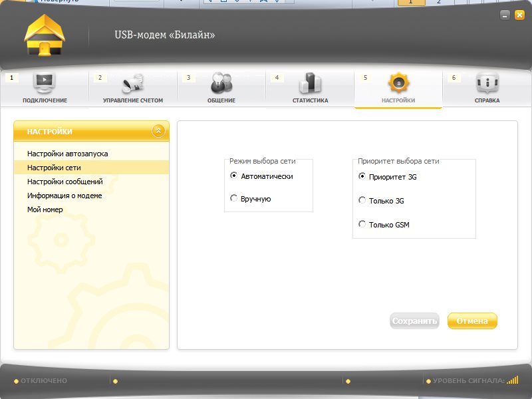Click the signal level bars indicator
532x399 pixels.
click(x=513, y=380)
